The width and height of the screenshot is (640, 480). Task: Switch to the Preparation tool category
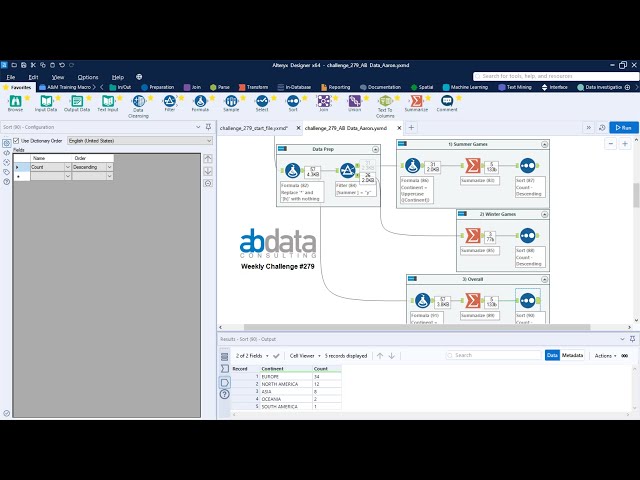[x=158, y=87]
